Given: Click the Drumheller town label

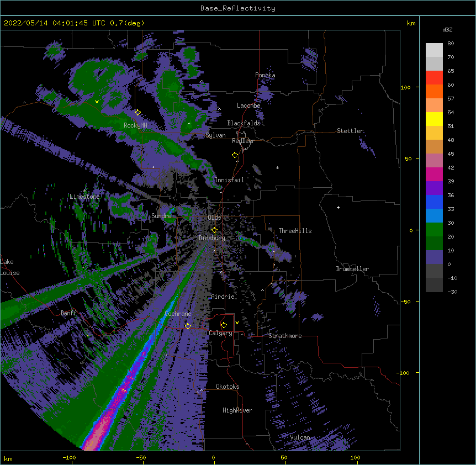Looking at the screenshot, I should [x=352, y=269].
